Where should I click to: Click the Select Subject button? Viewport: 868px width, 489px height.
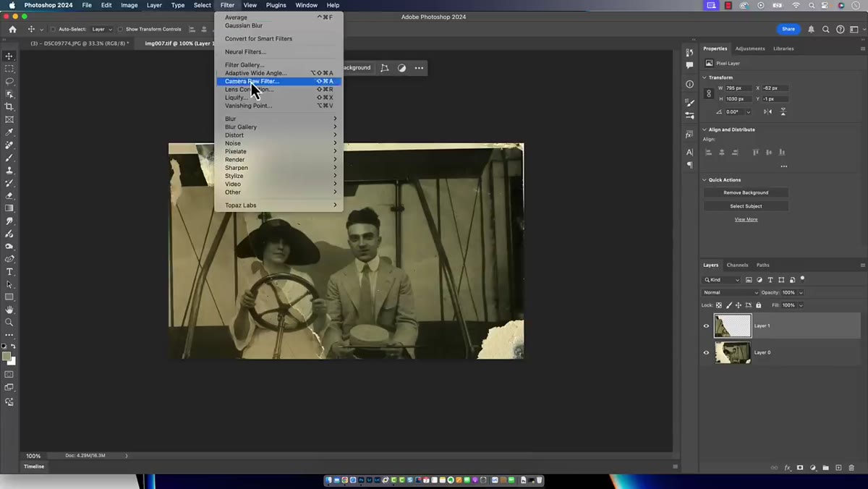click(x=746, y=206)
